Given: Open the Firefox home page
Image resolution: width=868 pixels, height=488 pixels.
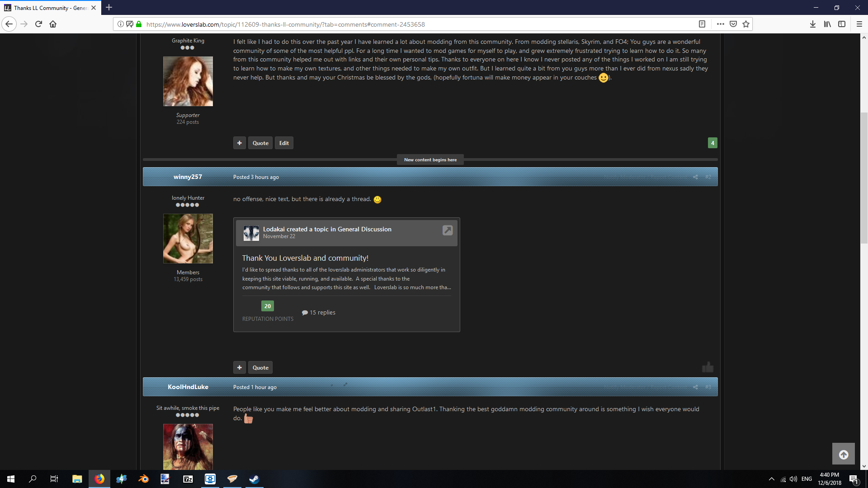Looking at the screenshot, I should click(53, 24).
